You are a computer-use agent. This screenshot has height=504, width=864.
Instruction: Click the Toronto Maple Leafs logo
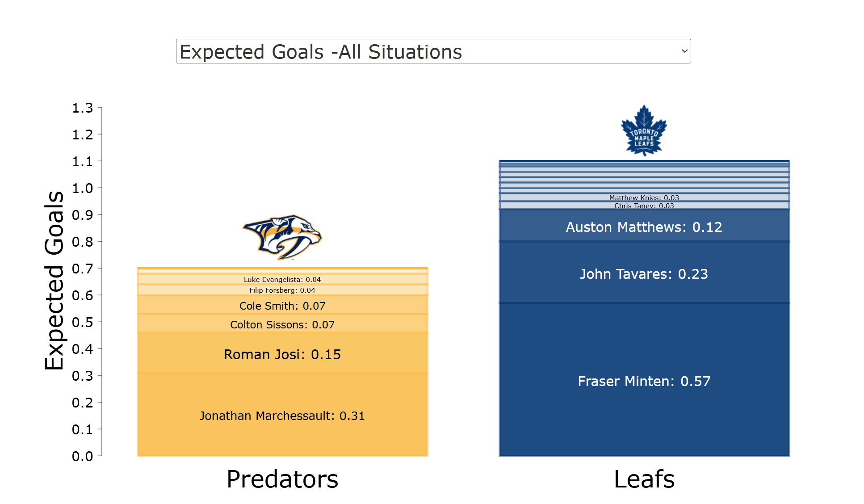(644, 130)
